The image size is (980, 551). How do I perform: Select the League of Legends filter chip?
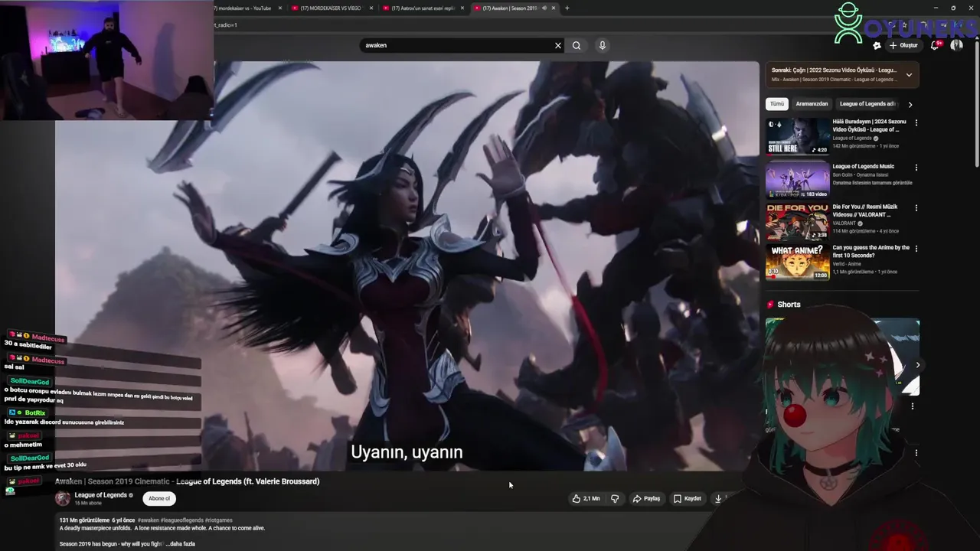pos(867,104)
